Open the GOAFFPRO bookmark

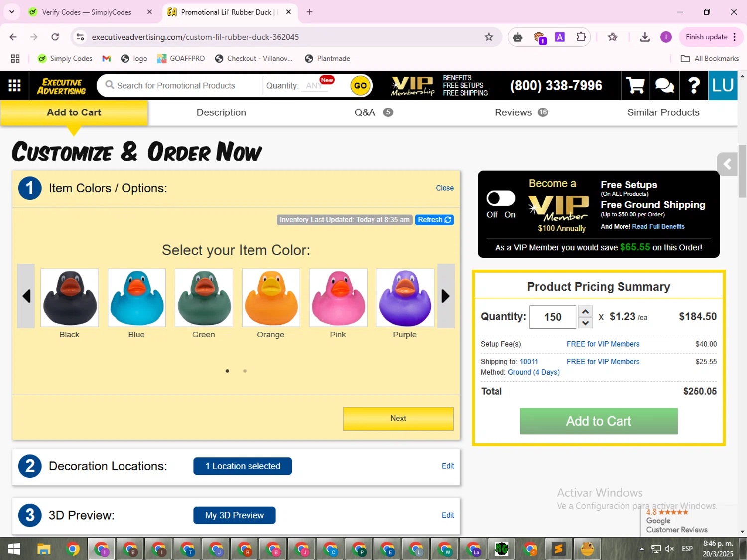pos(181,59)
